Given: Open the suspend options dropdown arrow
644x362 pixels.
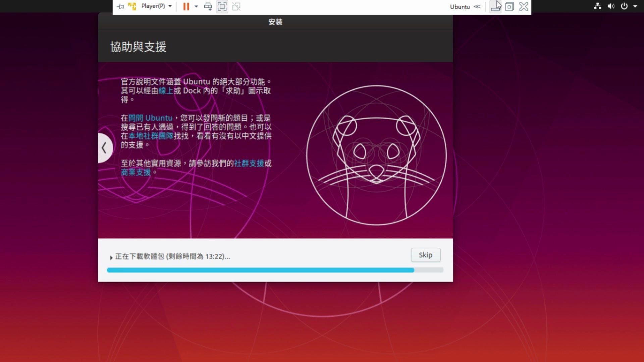Looking at the screenshot, I should pos(196,7).
